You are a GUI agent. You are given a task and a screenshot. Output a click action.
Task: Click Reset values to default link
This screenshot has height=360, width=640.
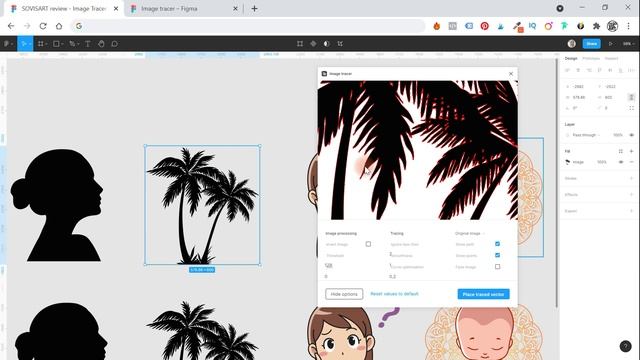[x=394, y=294]
